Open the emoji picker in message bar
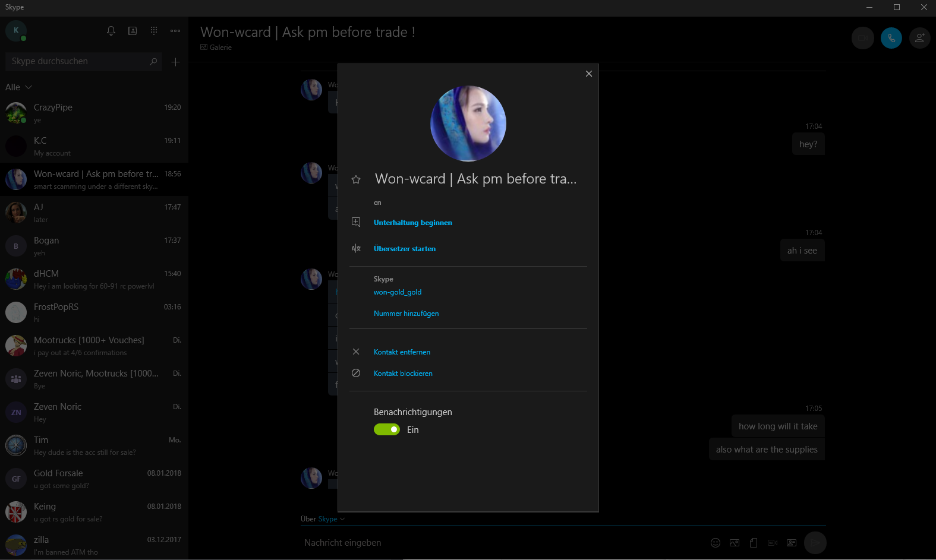The height and width of the screenshot is (560, 936). coord(716,543)
